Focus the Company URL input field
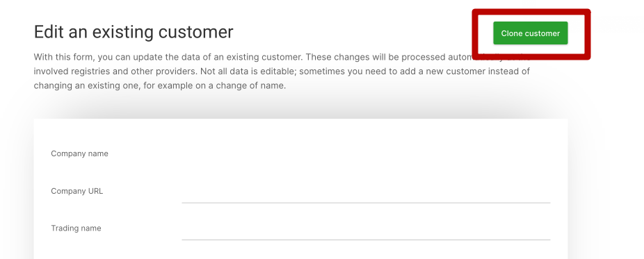644x259 pixels. point(366,192)
